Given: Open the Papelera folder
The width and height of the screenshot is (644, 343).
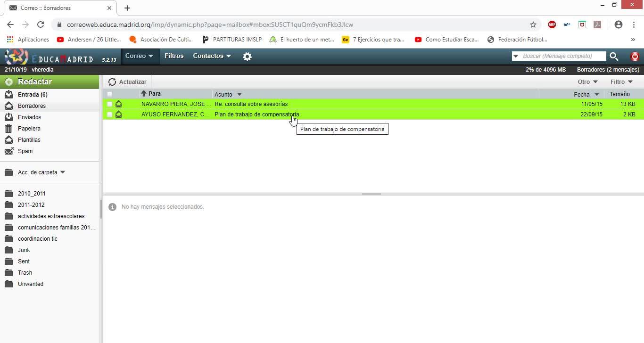Looking at the screenshot, I should click(29, 129).
